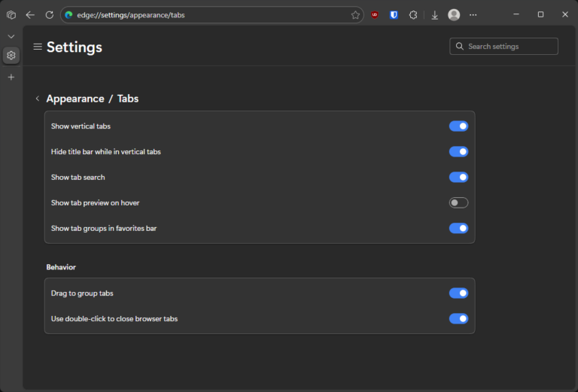This screenshot has height=392, width=578.
Task: Reload the page with the refresh icon
Action: pyautogui.click(x=50, y=15)
